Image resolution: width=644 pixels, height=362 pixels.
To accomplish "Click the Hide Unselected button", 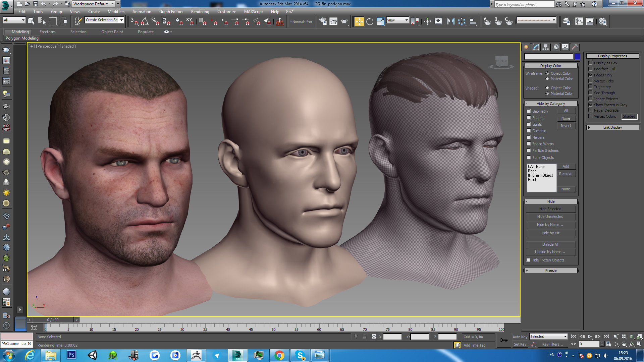I will point(550,217).
